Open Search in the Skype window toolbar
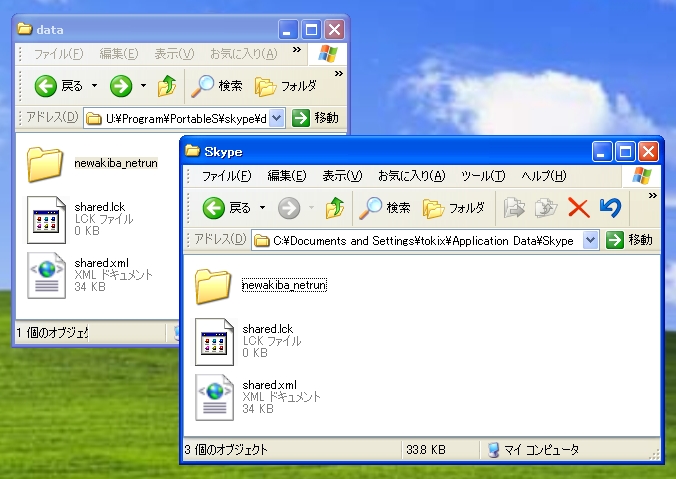676x479 pixels. point(385,208)
